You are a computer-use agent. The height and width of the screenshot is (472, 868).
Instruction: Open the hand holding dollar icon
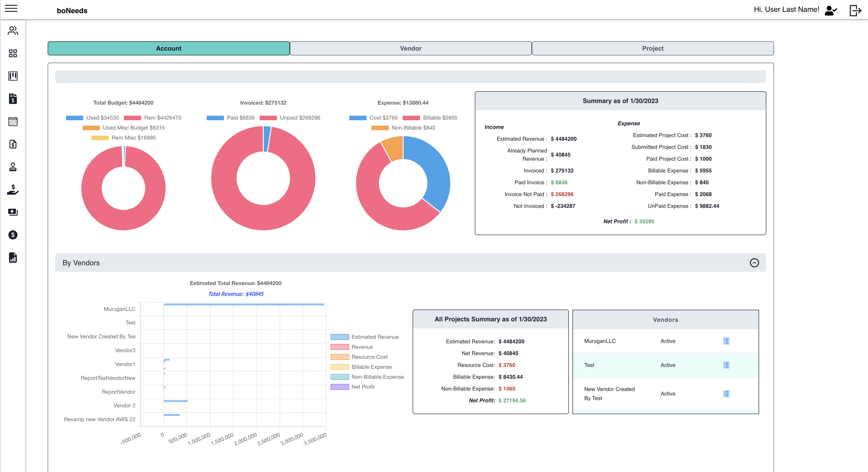tap(13, 189)
